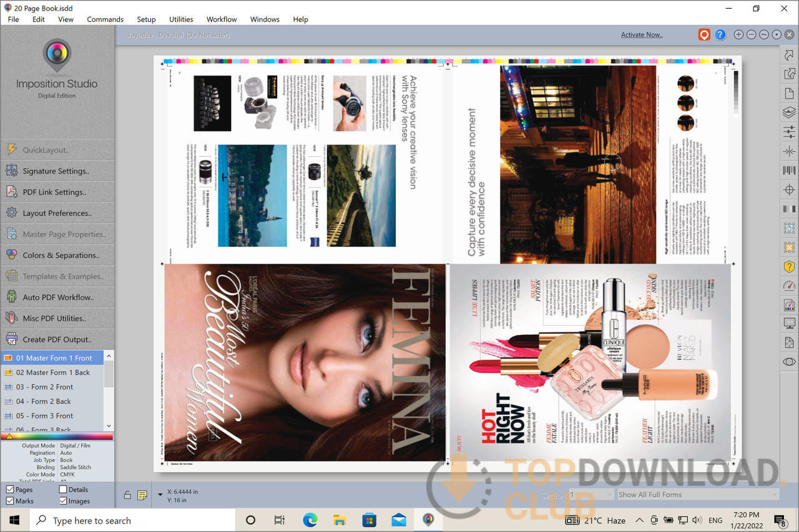799x532 pixels.
Task: Open the orange location pin icon in header
Action: (x=704, y=35)
